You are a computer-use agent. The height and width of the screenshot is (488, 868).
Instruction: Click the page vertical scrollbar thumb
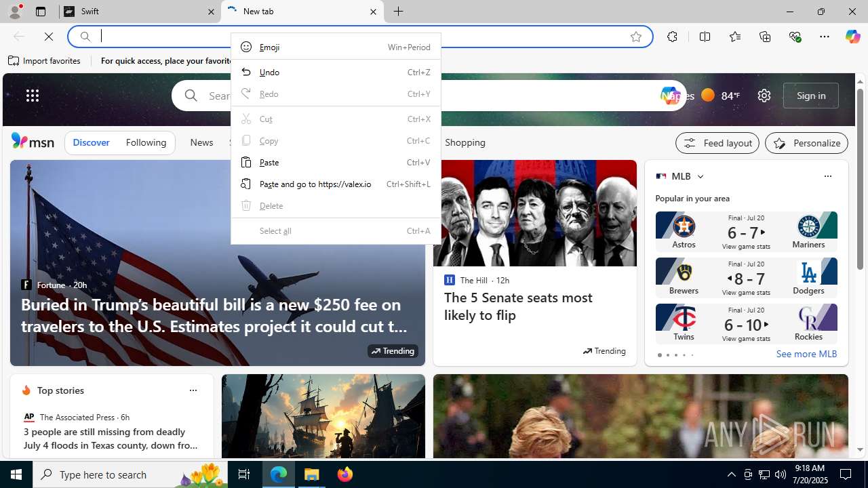[860, 180]
